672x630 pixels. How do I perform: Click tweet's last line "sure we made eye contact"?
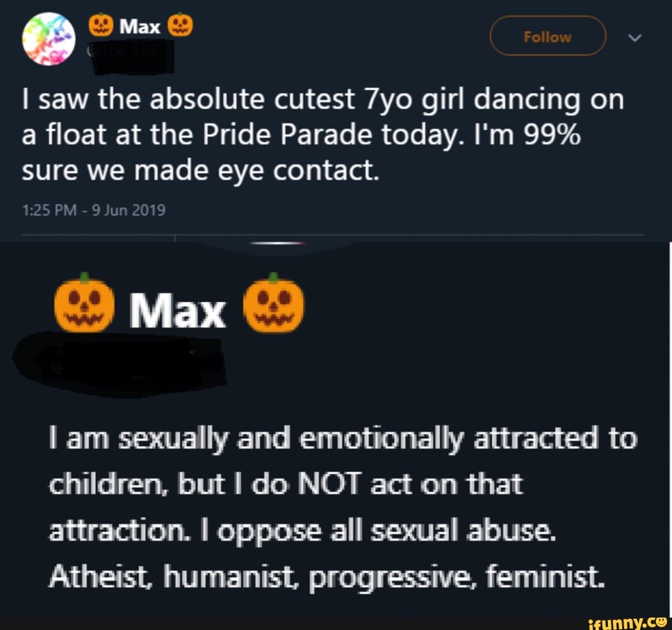pos(200,169)
